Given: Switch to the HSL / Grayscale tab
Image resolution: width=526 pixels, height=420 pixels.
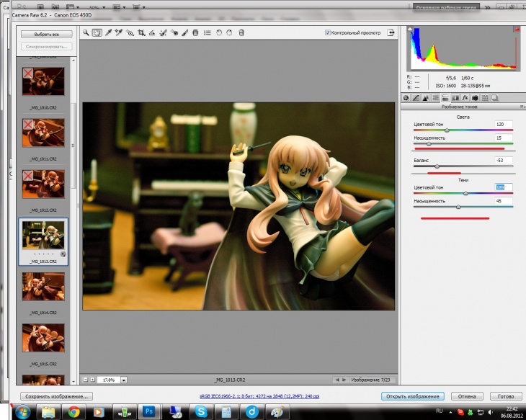Looking at the screenshot, I should (x=435, y=98).
